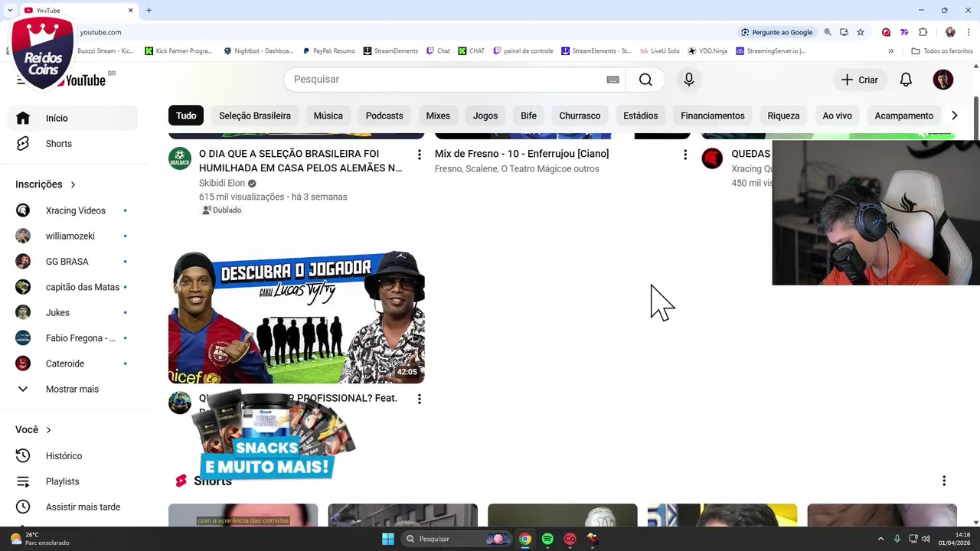
Task: Click the taskbar volume icon
Action: pyautogui.click(x=926, y=539)
